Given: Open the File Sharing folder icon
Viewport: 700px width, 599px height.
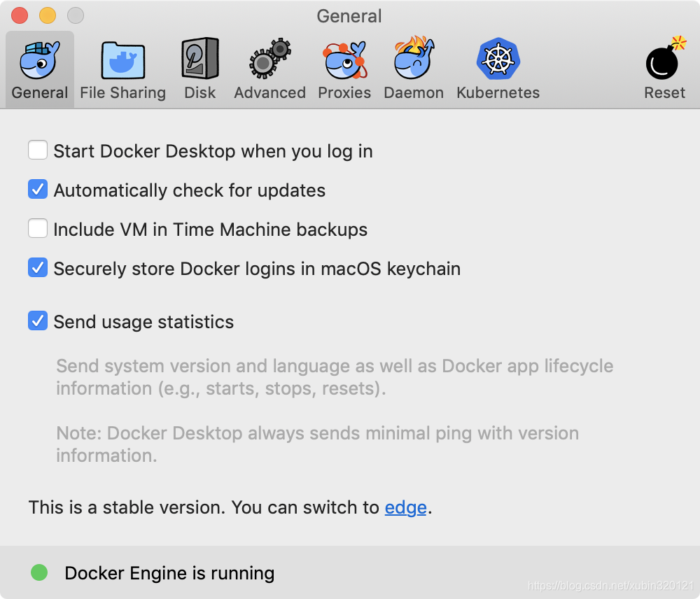Looking at the screenshot, I should pyautogui.click(x=122, y=60).
